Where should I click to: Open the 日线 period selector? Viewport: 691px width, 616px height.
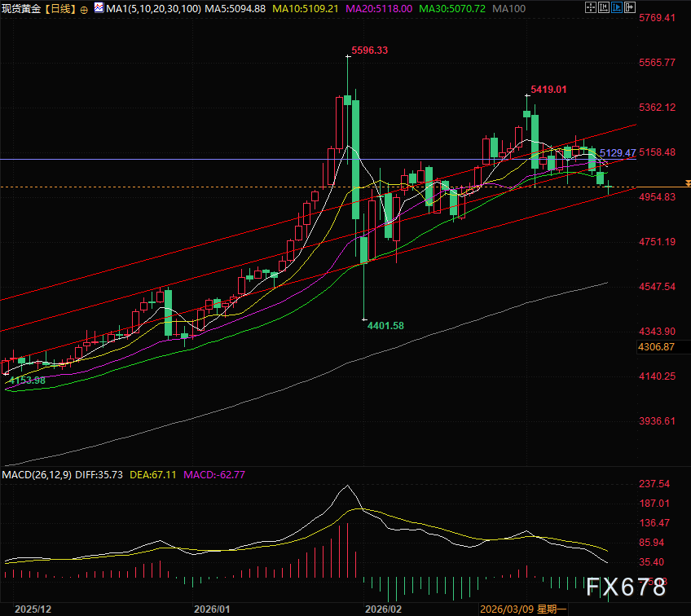[60, 8]
